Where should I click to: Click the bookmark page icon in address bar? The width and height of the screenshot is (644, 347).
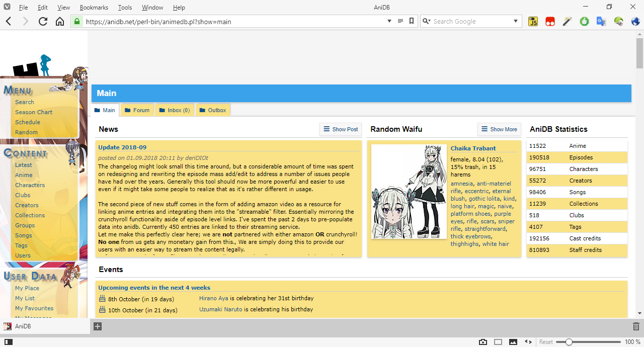(412, 21)
